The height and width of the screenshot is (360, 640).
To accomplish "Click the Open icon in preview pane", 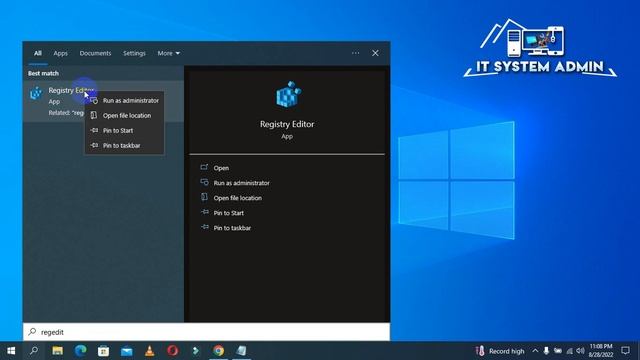I will click(x=204, y=167).
